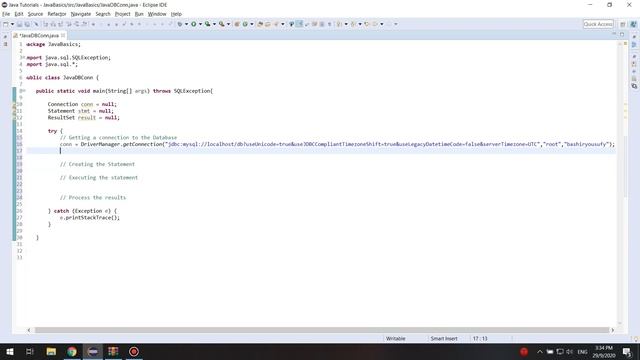640x360 pixels.
Task: Click the Open Type icon
Action: point(260,24)
